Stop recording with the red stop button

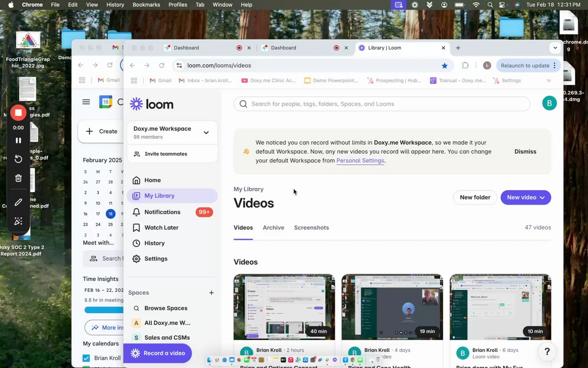click(18, 113)
